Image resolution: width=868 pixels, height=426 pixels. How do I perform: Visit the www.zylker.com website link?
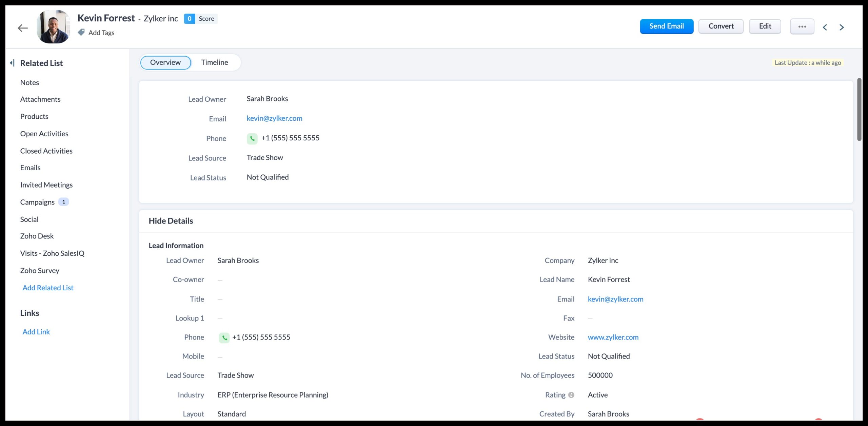tap(613, 337)
